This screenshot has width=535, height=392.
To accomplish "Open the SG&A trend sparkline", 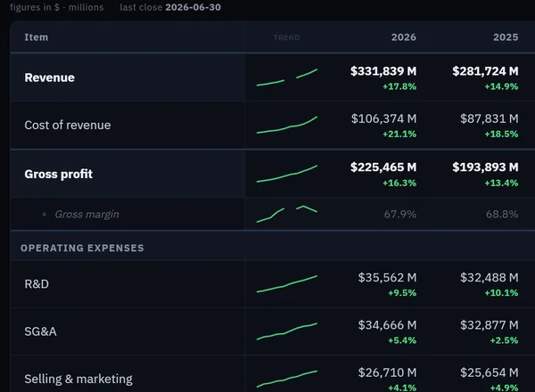I will coord(287,331).
